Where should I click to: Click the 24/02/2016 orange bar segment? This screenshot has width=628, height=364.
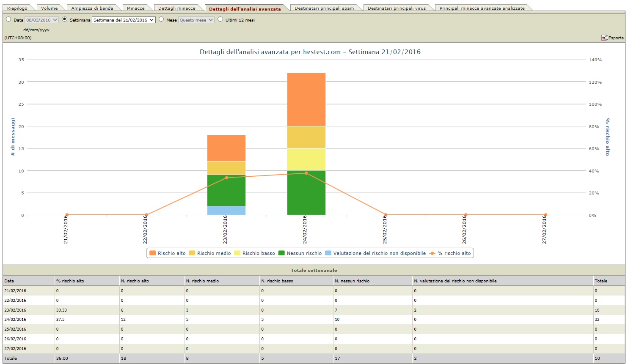(306, 99)
